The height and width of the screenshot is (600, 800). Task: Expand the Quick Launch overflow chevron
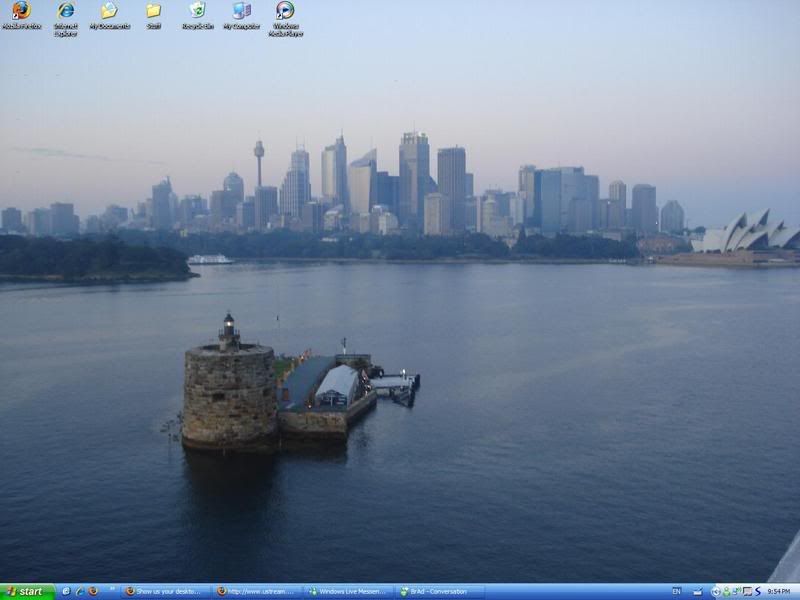point(112,588)
